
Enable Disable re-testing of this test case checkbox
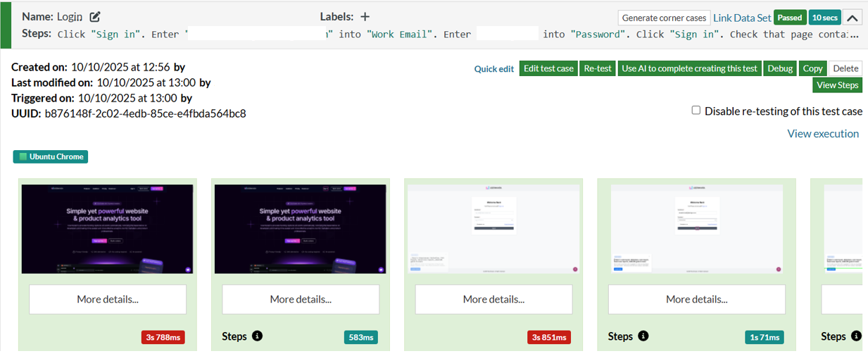pos(696,111)
